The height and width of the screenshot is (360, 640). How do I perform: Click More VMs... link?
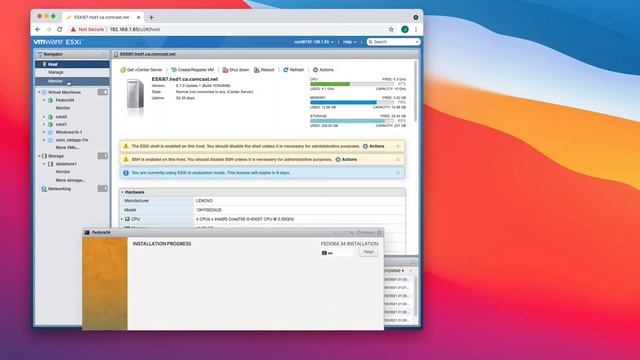pos(67,147)
